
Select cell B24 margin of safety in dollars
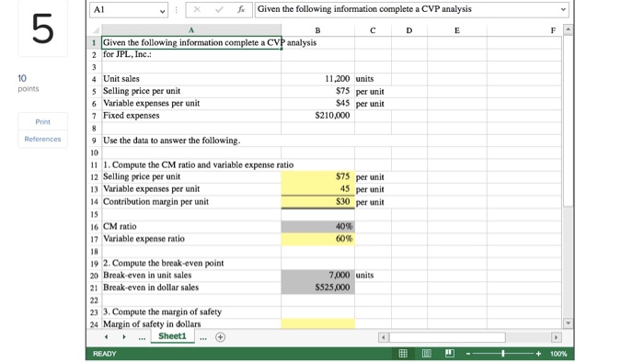318,324
